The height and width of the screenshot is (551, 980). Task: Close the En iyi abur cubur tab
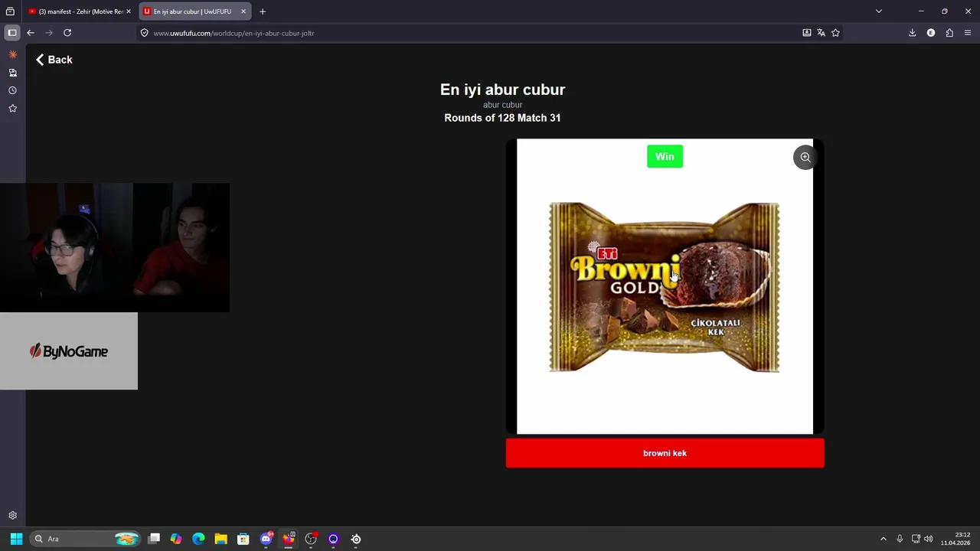tap(243, 11)
